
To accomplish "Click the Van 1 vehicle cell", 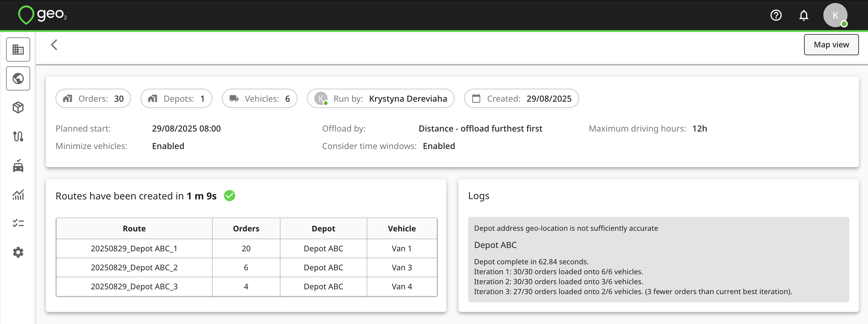I will point(402,249).
